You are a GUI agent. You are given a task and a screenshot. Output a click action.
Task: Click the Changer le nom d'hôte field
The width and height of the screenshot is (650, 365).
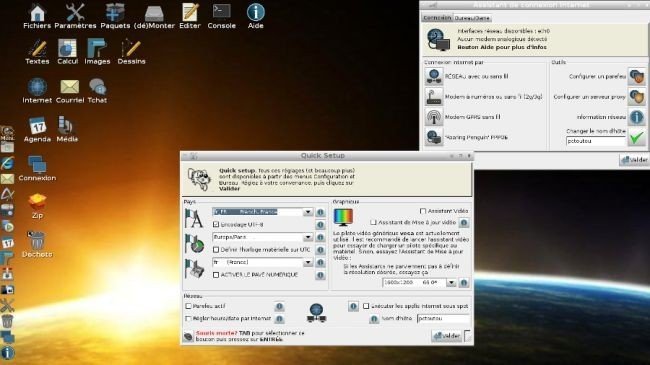point(595,141)
